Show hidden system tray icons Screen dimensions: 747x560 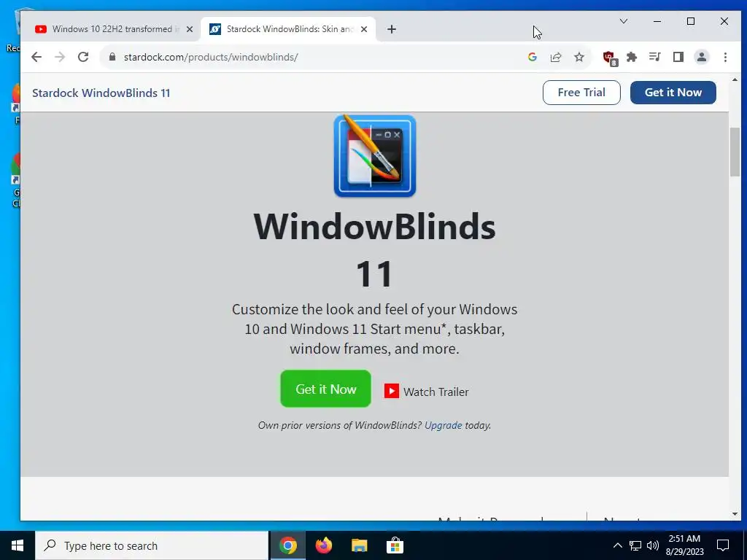click(x=617, y=545)
